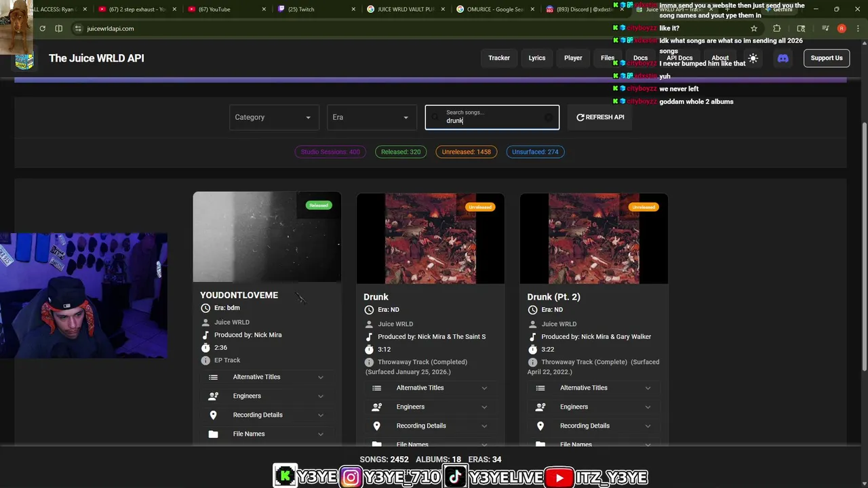Click the Drunk (Pt. 2) song title
Viewport: 868px width, 488px height.
click(x=553, y=297)
